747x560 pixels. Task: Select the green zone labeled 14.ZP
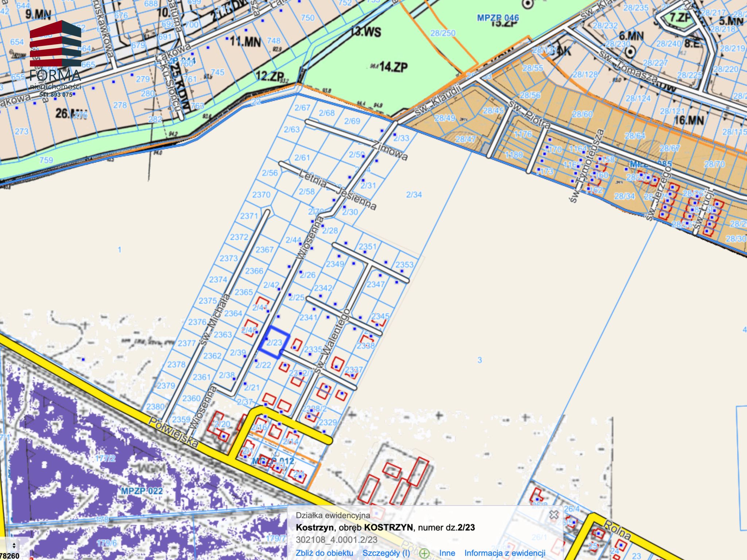click(x=393, y=67)
